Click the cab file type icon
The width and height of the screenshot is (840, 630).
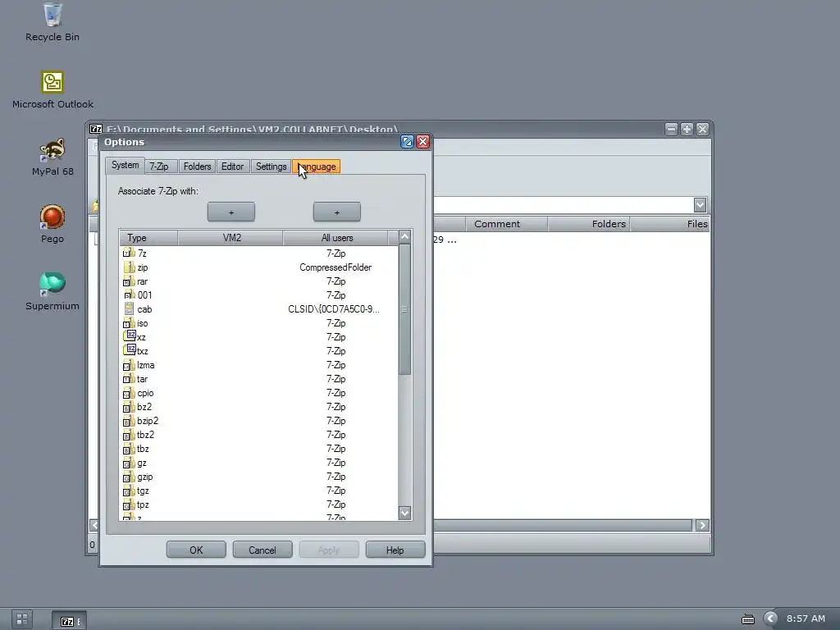129,309
